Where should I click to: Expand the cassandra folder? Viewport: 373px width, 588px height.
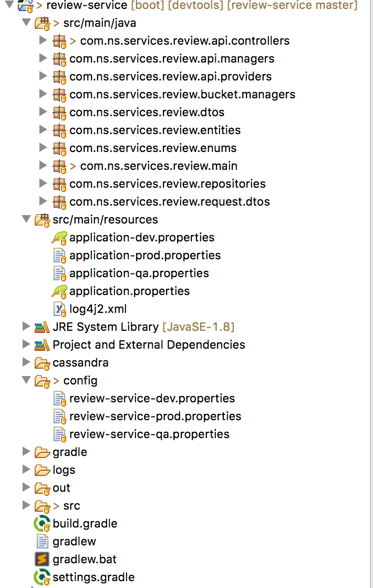click(x=26, y=362)
